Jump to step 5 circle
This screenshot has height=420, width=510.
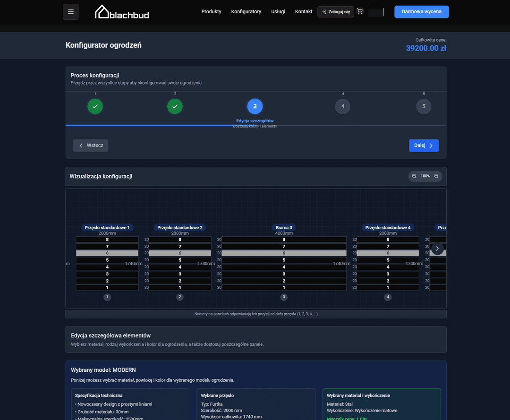click(424, 106)
